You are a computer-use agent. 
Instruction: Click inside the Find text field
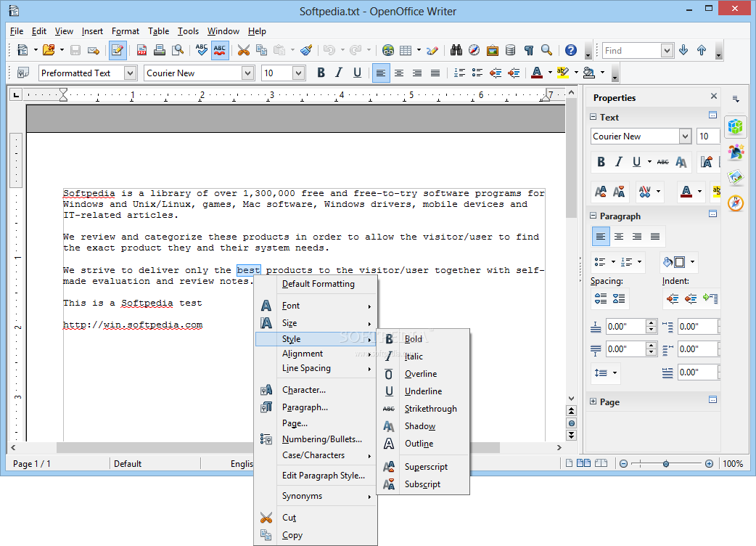(x=632, y=50)
